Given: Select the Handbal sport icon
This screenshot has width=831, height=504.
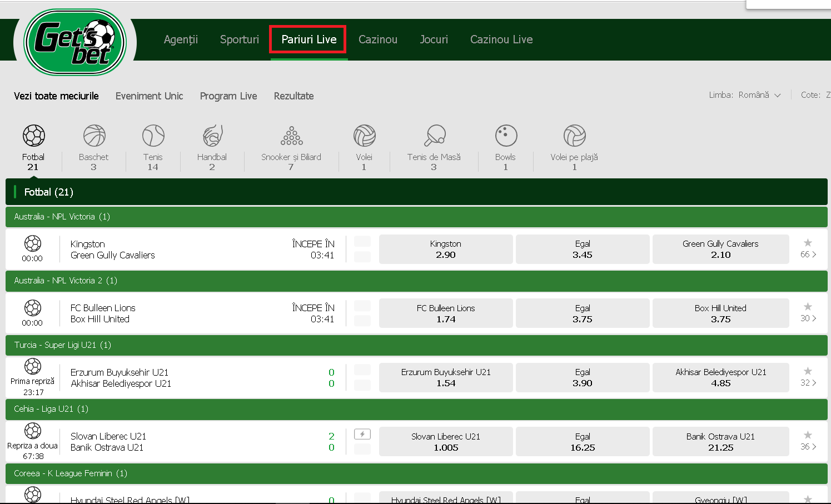Looking at the screenshot, I should pyautogui.click(x=212, y=136).
